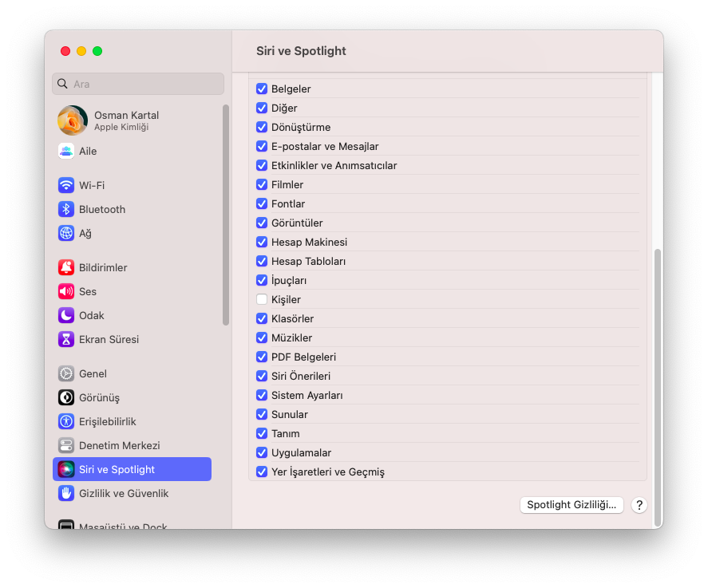Uncheck PDF Belgeleri in Spotlight results
Image resolution: width=708 pixels, height=588 pixels.
pyautogui.click(x=262, y=357)
